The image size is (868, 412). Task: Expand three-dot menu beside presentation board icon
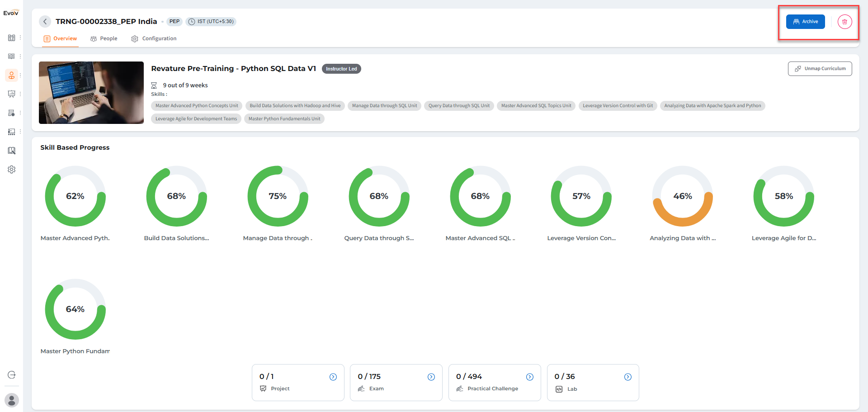pyautogui.click(x=20, y=94)
